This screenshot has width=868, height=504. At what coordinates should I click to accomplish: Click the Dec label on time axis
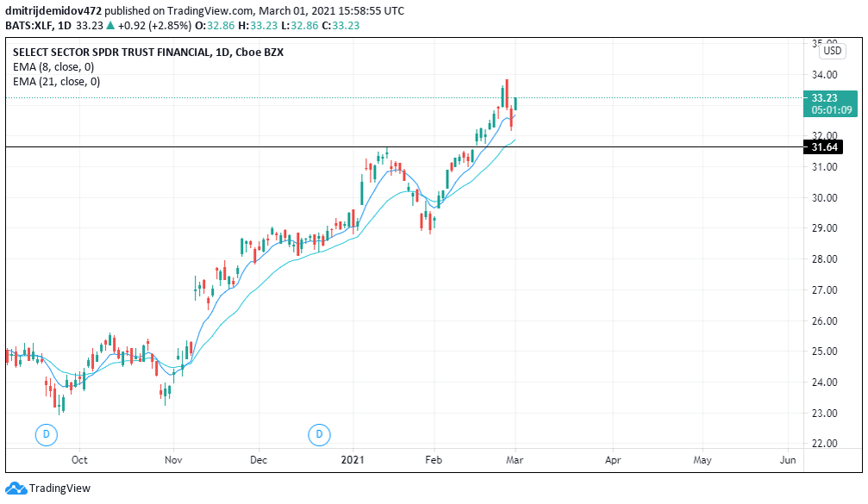(259, 460)
